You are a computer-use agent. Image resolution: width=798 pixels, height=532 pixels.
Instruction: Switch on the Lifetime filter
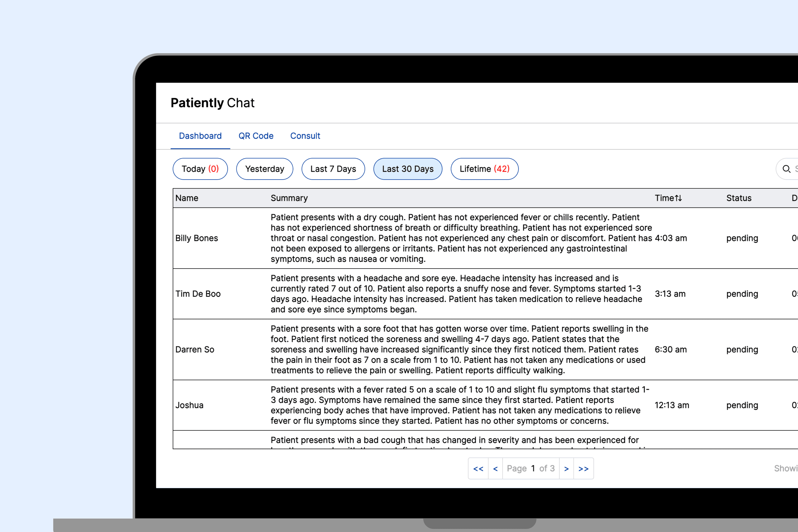484,169
